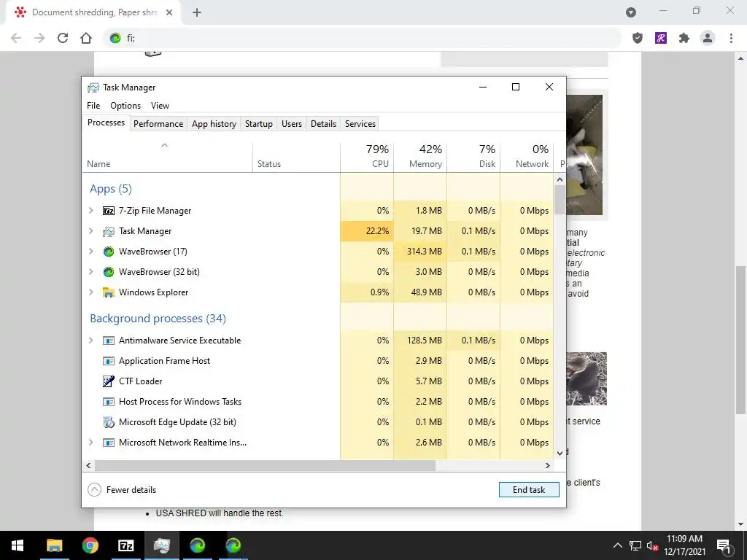747x560 pixels.
Task: Collapse view with Fewer details arrow
Action: click(x=94, y=489)
